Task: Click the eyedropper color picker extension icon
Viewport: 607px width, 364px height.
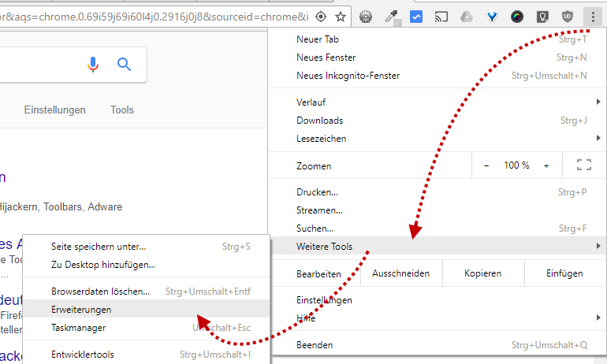Action: point(391,17)
